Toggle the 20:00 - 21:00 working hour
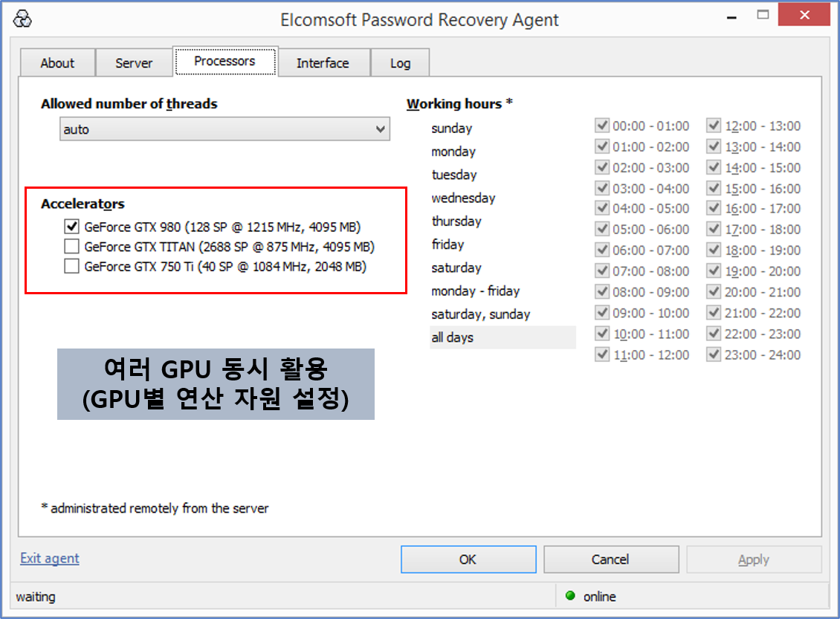 (714, 292)
